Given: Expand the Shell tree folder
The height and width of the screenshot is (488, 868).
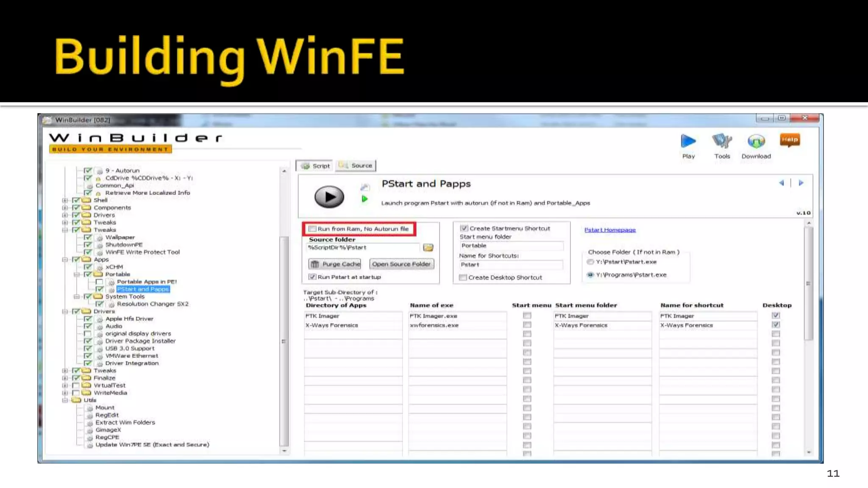Looking at the screenshot, I should (x=65, y=200).
